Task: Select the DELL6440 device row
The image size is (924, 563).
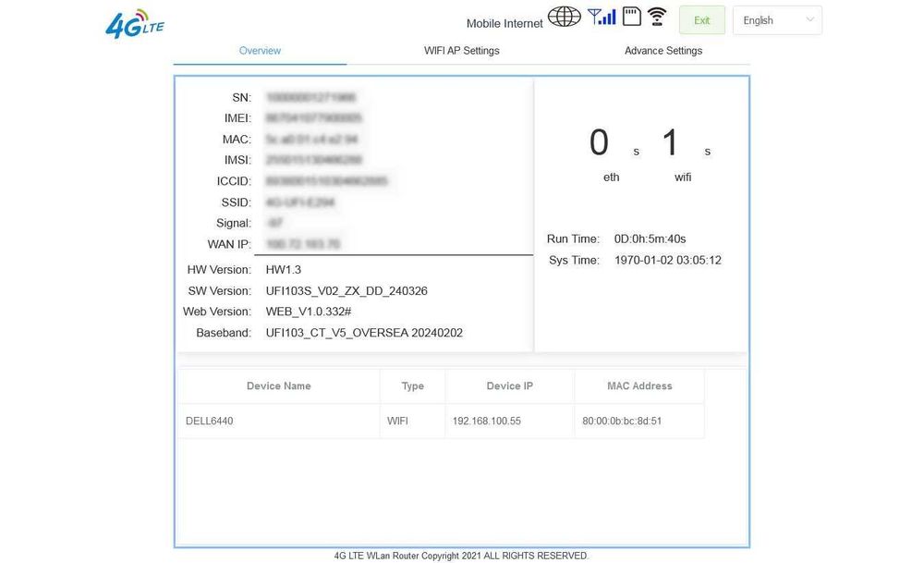Action: point(442,421)
